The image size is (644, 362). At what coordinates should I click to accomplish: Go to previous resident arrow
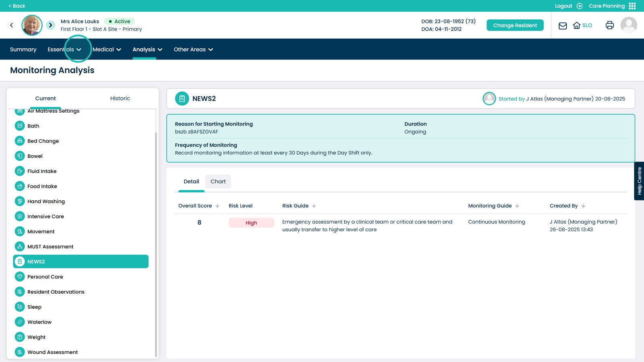[x=12, y=25]
